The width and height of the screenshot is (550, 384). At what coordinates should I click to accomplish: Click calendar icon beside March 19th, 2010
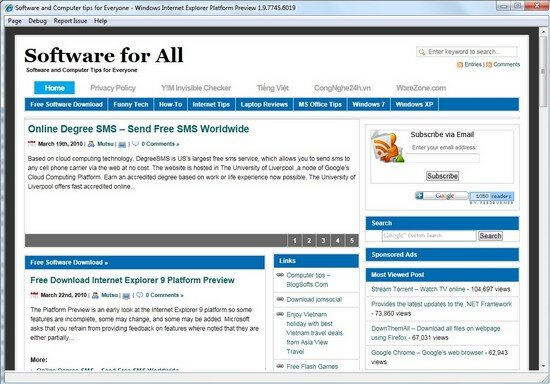pyautogui.click(x=32, y=144)
